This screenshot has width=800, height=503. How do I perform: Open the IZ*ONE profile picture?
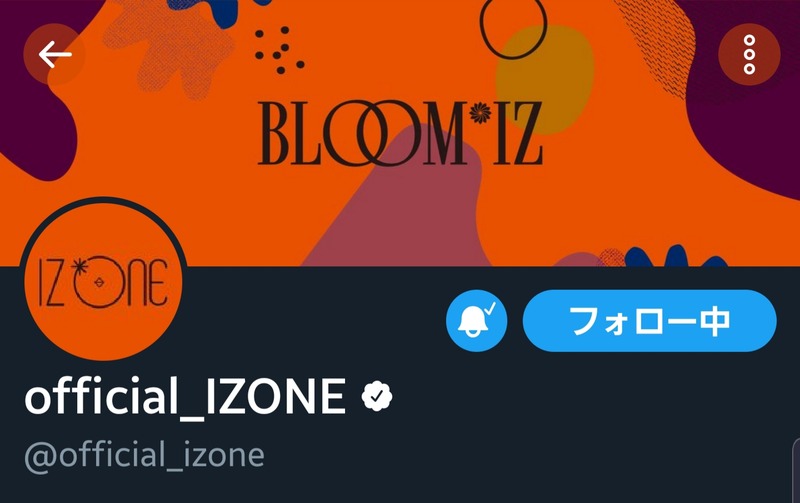[x=104, y=280]
